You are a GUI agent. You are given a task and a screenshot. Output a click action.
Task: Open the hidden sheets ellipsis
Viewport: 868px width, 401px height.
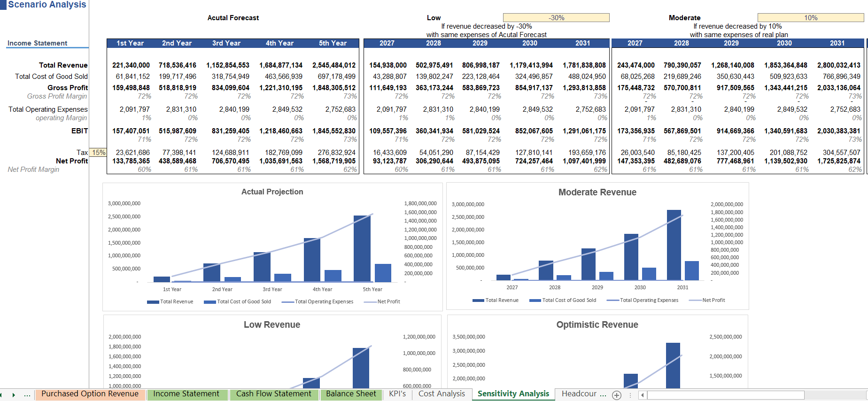tap(27, 395)
